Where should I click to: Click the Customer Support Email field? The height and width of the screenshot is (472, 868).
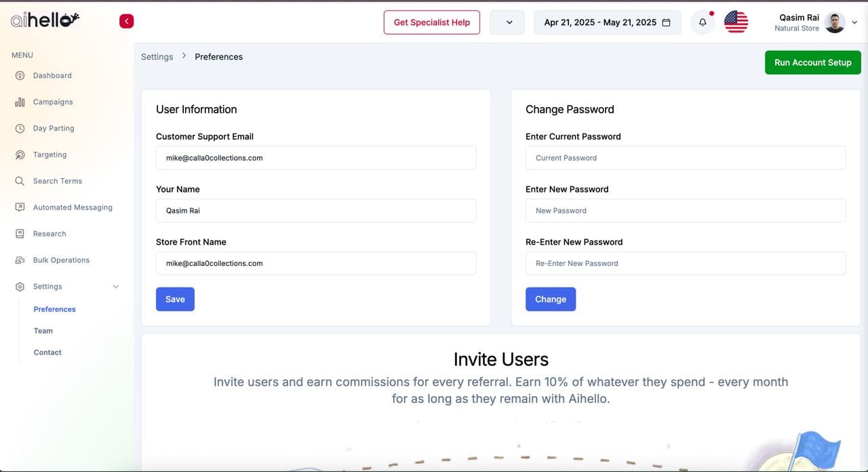316,158
